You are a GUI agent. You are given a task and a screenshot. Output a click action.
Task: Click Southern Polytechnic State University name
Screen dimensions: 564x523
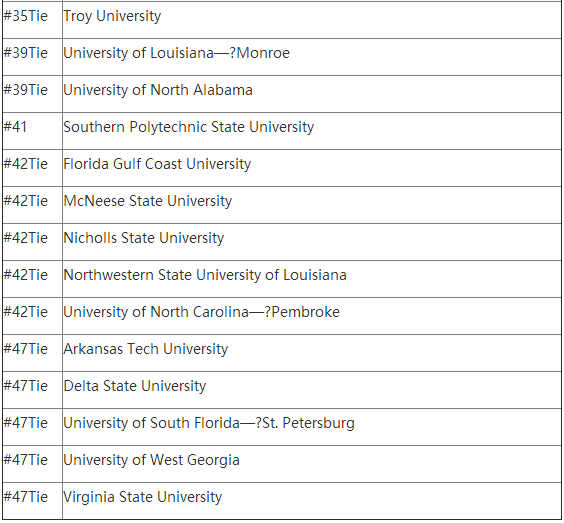click(188, 127)
